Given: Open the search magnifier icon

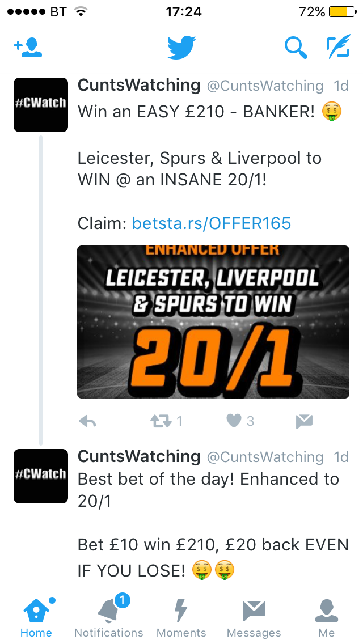Looking at the screenshot, I should (x=296, y=48).
